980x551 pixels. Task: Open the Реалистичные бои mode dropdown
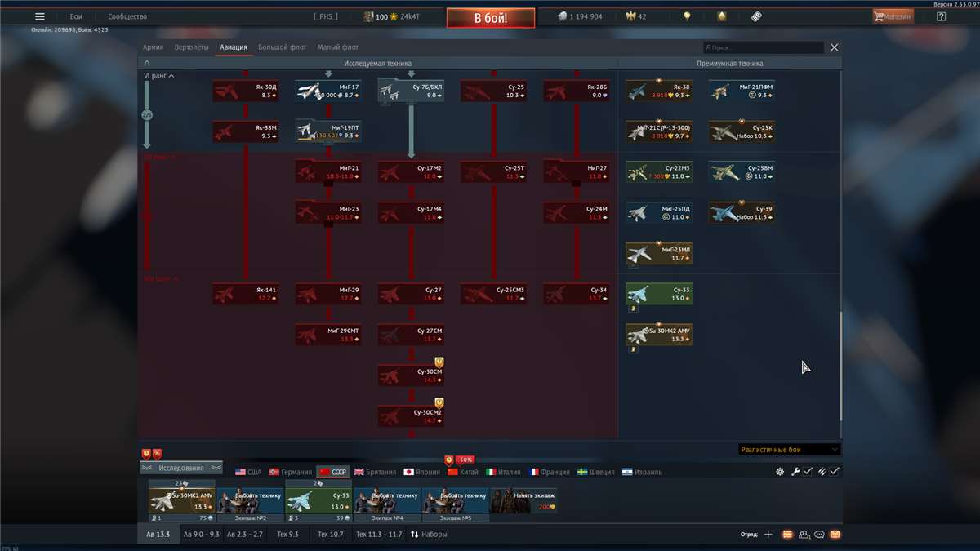(x=788, y=449)
